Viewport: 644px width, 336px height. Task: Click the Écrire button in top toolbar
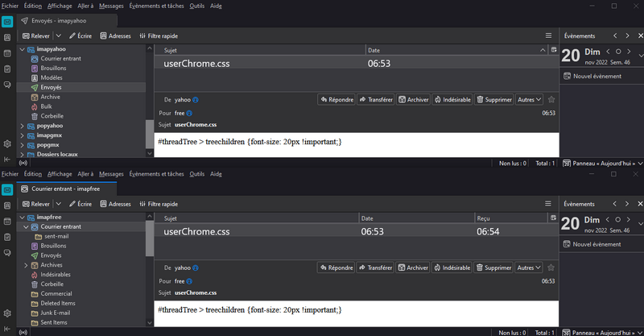pyautogui.click(x=80, y=36)
